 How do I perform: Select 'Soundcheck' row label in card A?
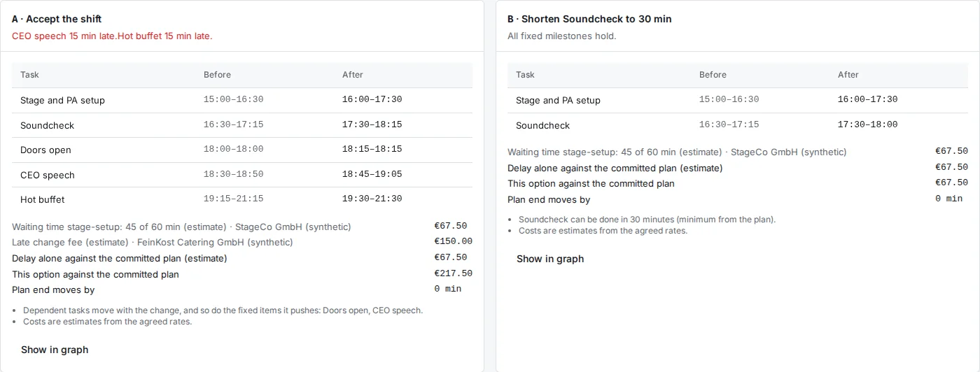[47, 125]
